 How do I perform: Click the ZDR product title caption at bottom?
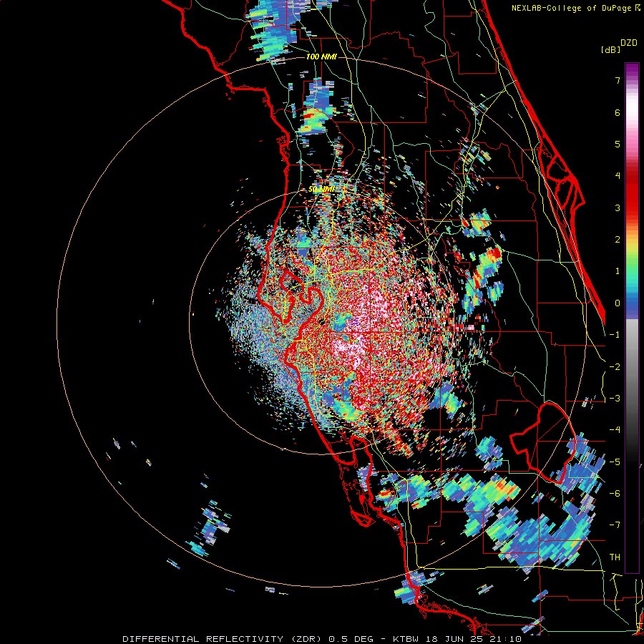(322, 639)
